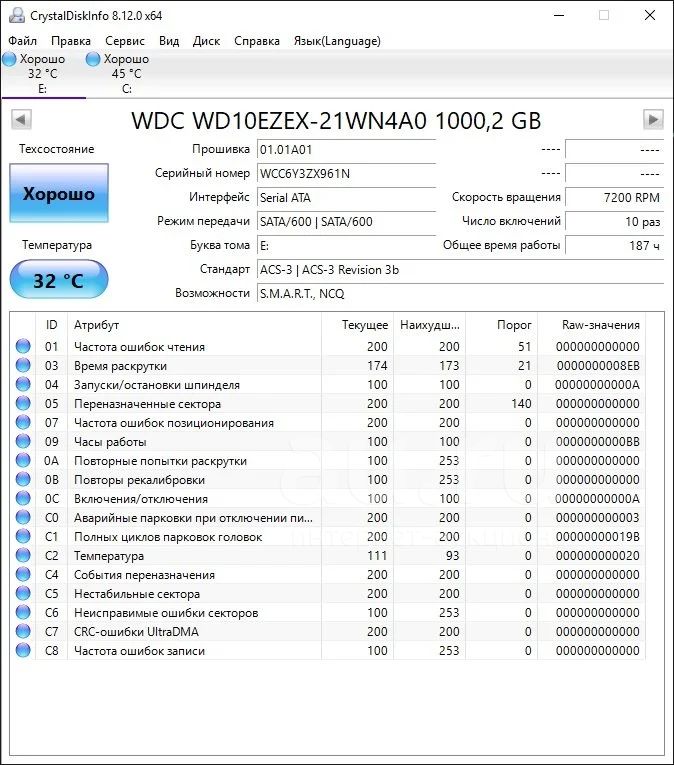Screen dimensions: 674x765
Task: Select row 'Нестабильные сектора'
Action: click(327, 594)
